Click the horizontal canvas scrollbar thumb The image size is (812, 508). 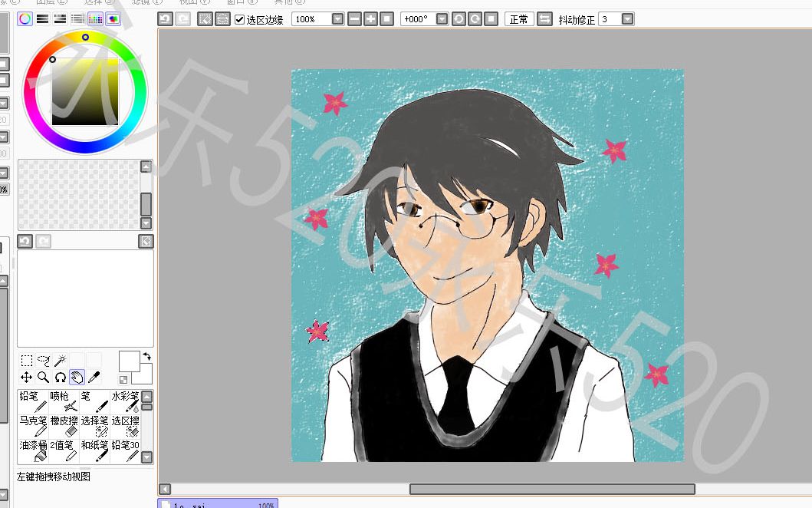[x=552, y=489]
